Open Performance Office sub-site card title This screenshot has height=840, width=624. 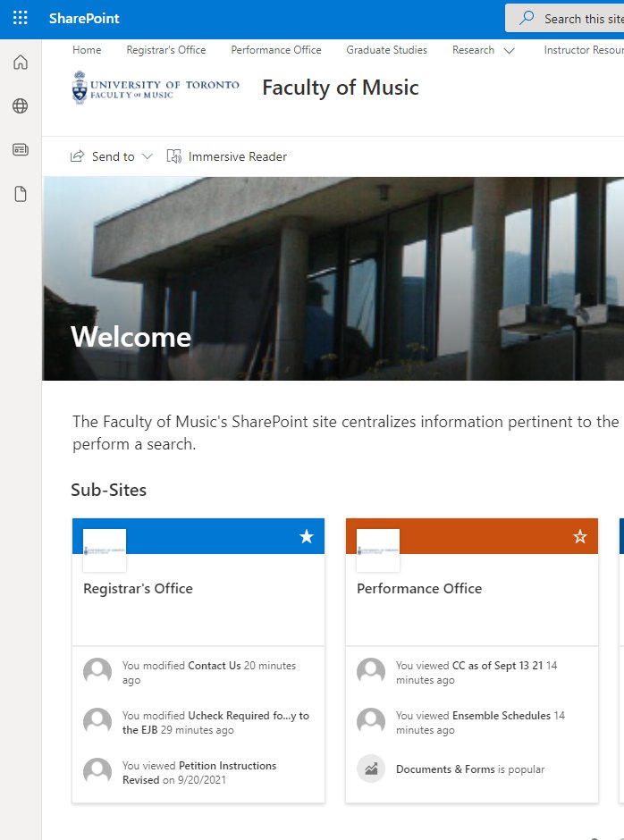pyautogui.click(x=419, y=588)
